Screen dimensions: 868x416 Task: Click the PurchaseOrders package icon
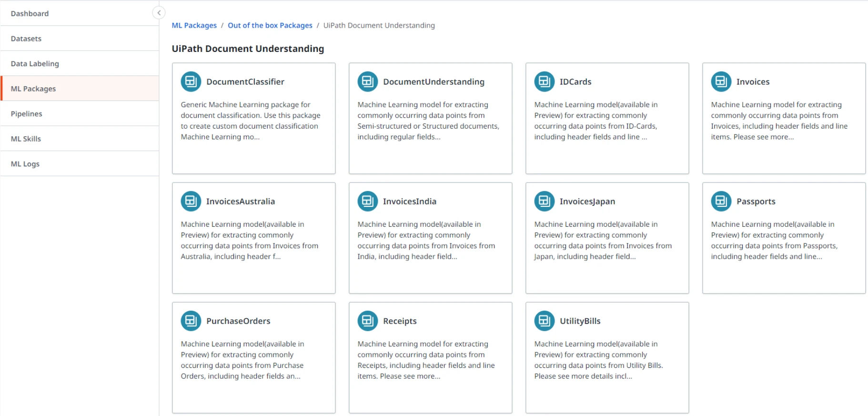191,321
